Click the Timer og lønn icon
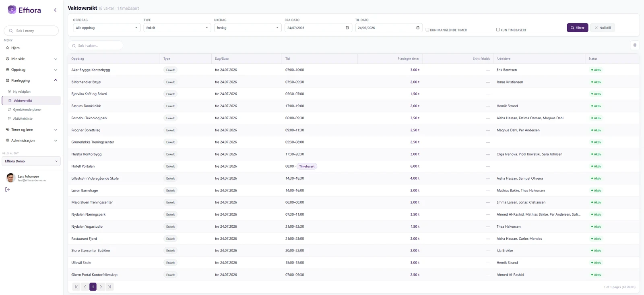The height and width of the screenshot is (295, 644). tap(8, 130)
